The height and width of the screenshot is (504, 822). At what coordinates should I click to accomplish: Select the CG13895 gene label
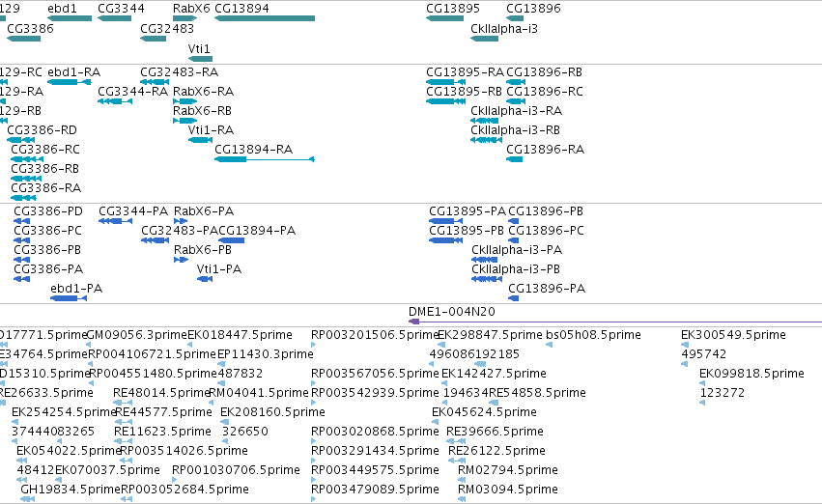click(x=453, y=9)
